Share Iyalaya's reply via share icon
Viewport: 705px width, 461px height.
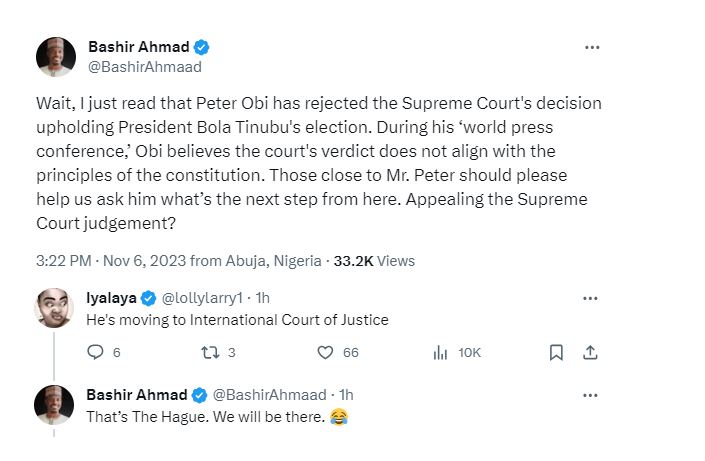tap(590, 352)
